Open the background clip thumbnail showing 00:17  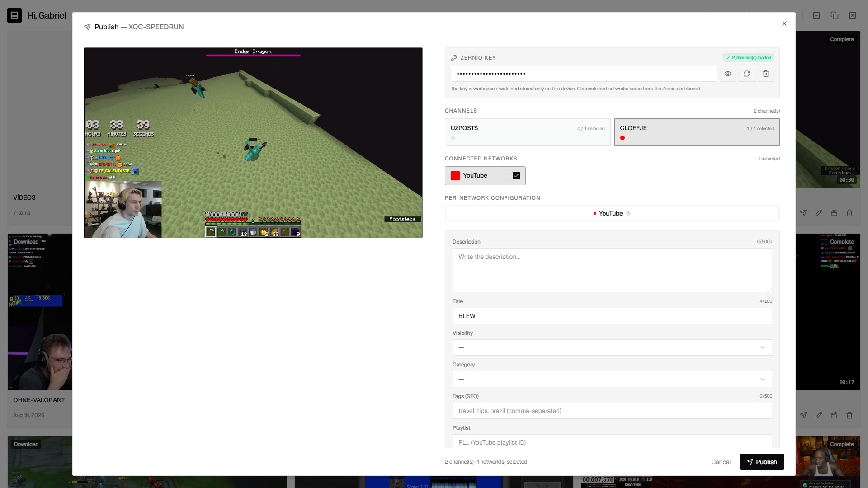(x=828, y=312)
